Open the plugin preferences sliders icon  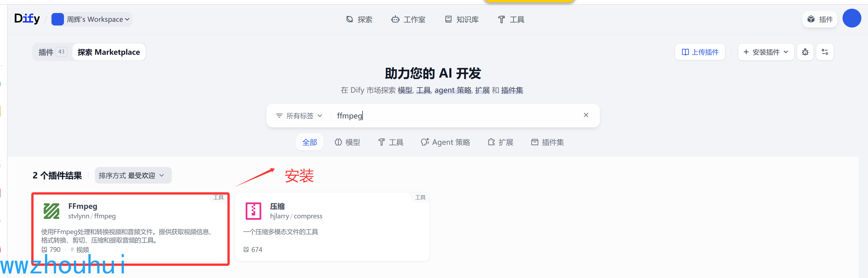pos(825,52)
